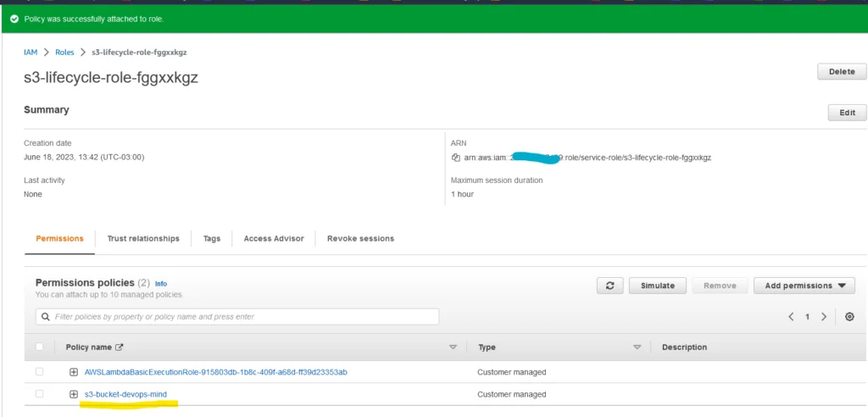
Task: Click the role title s3-lifecycle-role-fggxxkgz
Action: [x=111, y=78]
